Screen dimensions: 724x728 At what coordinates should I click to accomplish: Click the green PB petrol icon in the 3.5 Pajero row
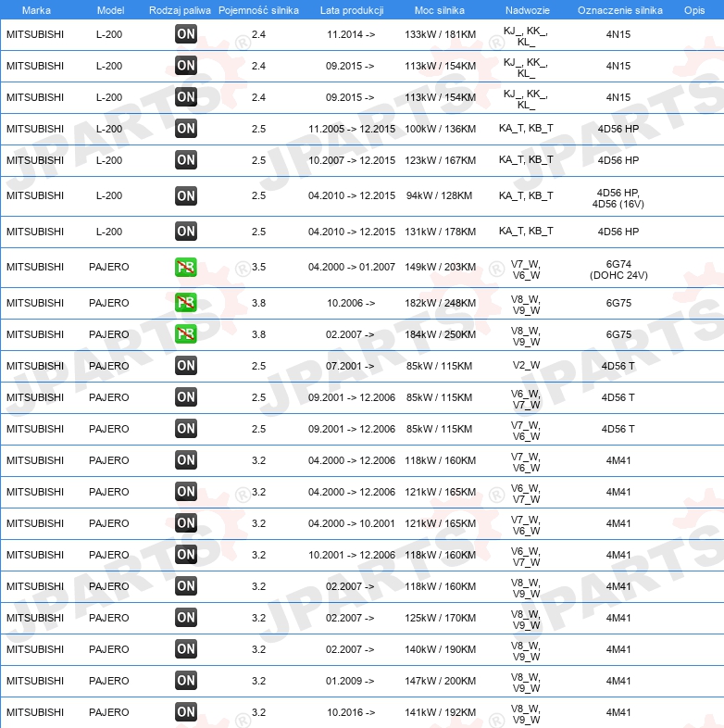(186, 267)
